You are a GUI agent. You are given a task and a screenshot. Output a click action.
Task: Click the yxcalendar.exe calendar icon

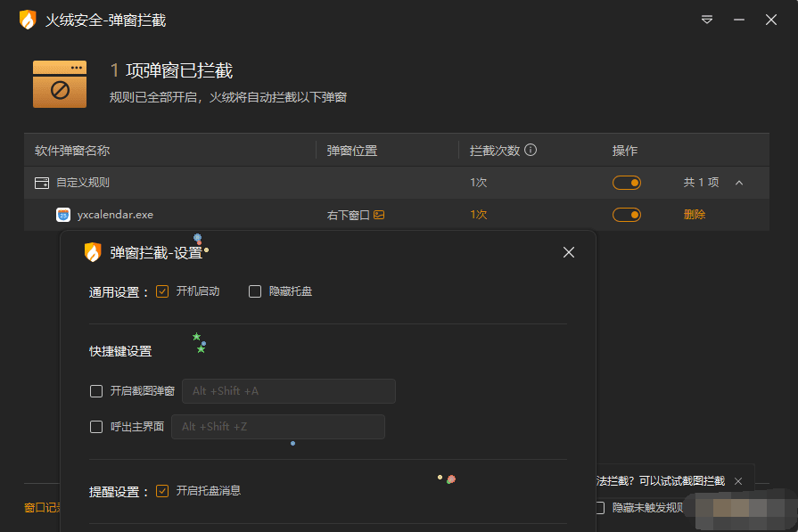click(x=63, y=215)
